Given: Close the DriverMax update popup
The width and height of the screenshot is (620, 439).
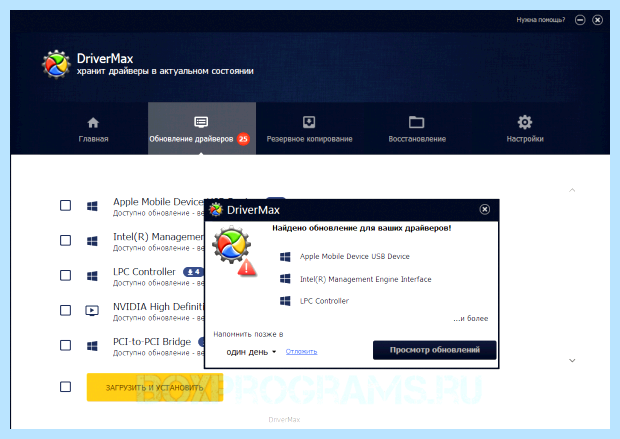Looking at the screenshot, I should (484, 209).
